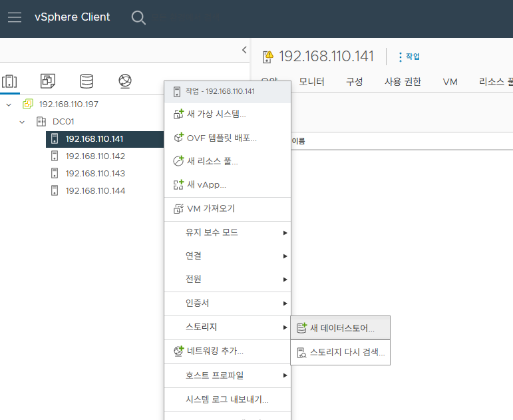The height and width of the screenshot is (420, 513).
Task: Click the 스토리지 다시 검색 icon
Action: pos(301,353)
